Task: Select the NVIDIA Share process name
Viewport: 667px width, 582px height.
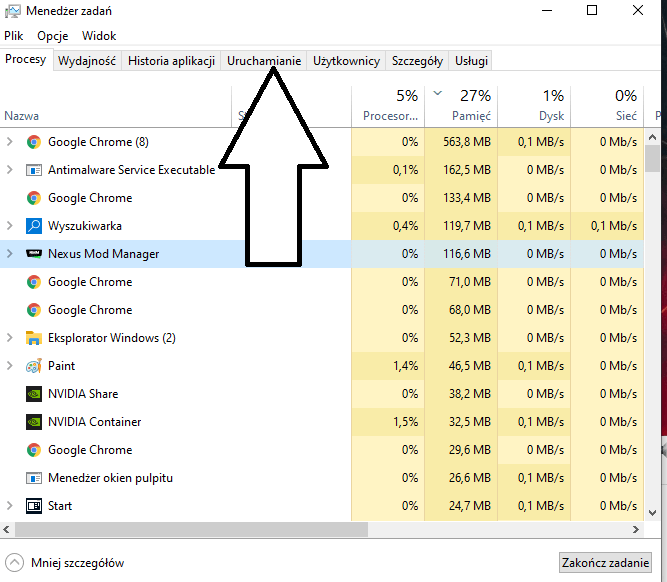Action: pyautogui.click(x=83, y=394)
